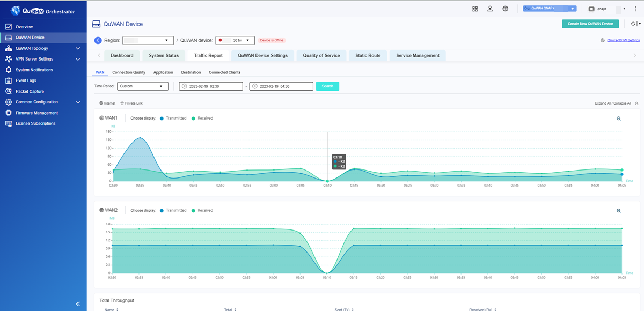The width and height of the screenshot is (644, 311).
Task: Open the QuWAN Device Settings tab
Action: 262,55
